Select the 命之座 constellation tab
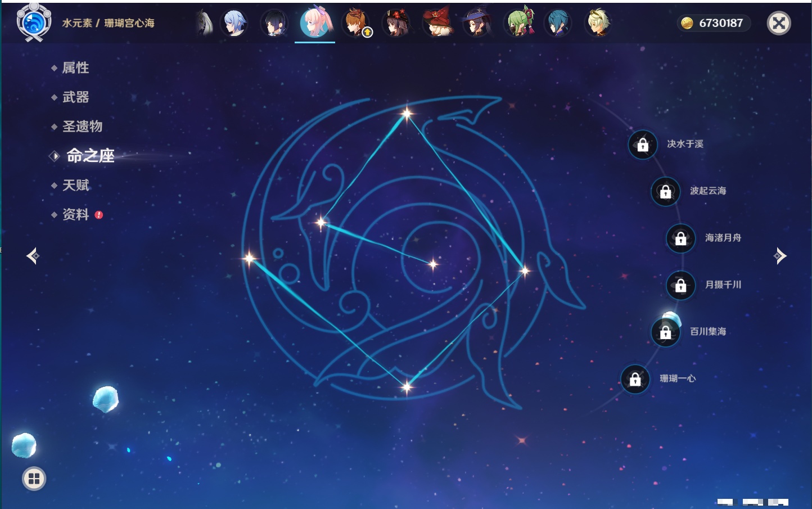 90,156
